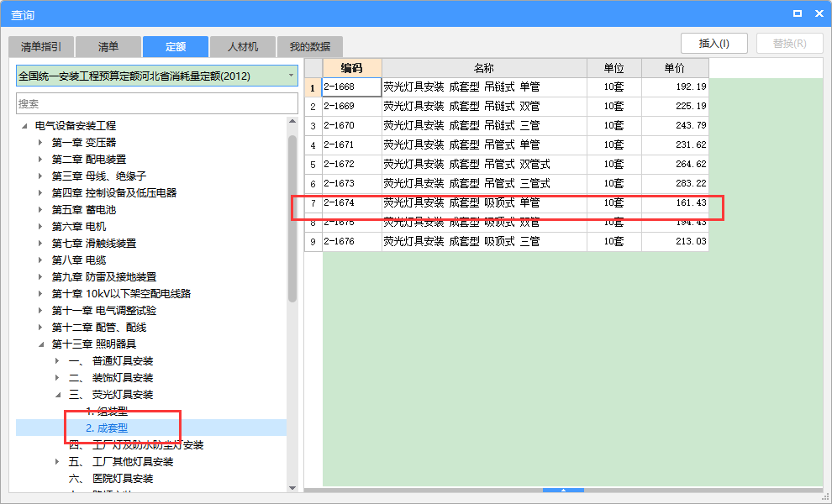Click price cell 283.22
Image resolution: width=832 pixels, height=504 pixels.
coord(675,184)
